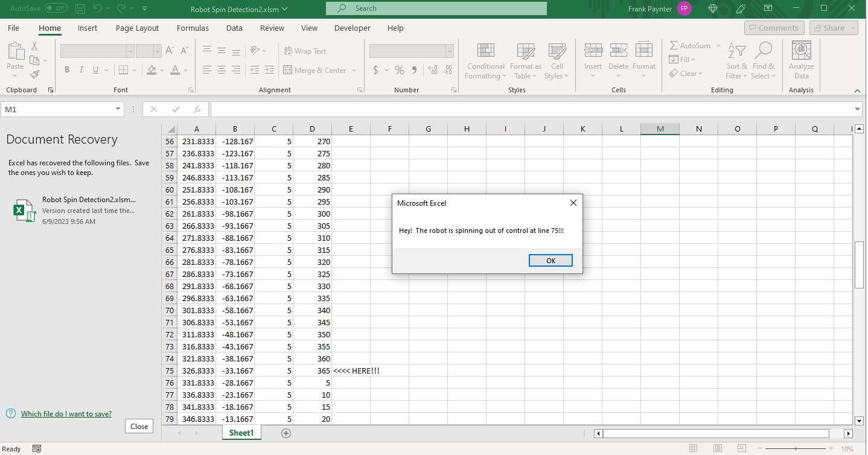Click the zoom slider in status bar
Image resolution: width=868 pixels, height=455 pixels.
[796, 448]
